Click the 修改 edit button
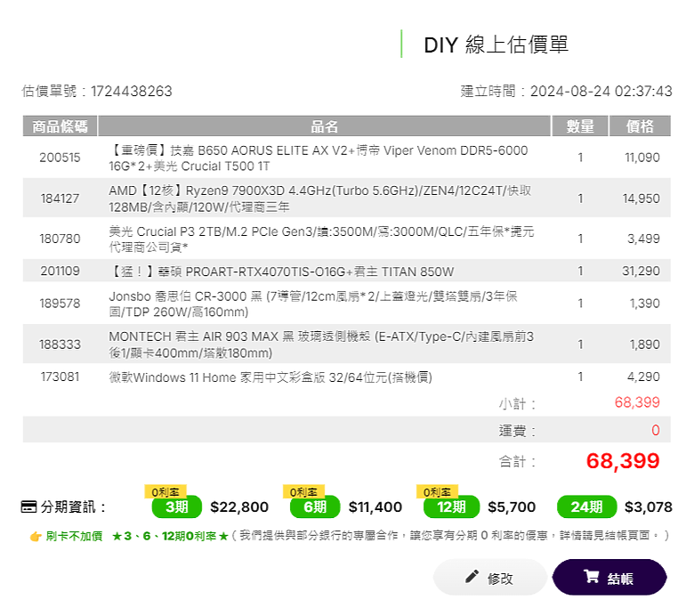694x616 pixels. pyautogui.click(x=490, y=577)
